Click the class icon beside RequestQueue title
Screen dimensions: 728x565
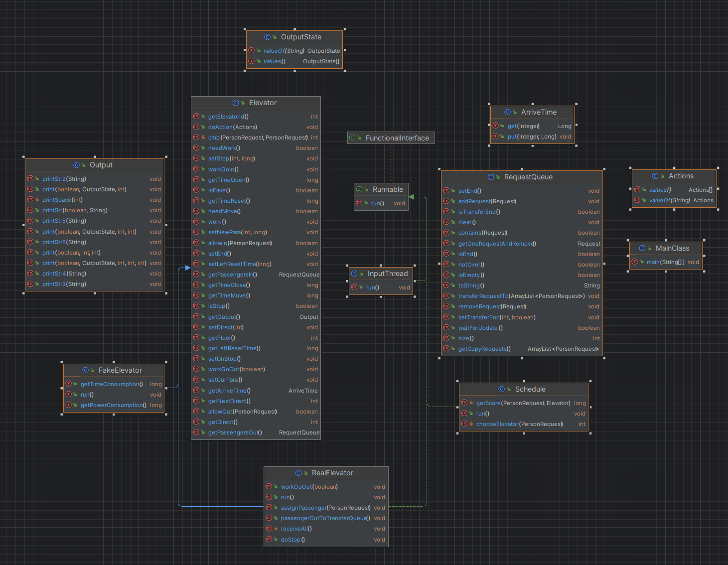pos(491,177)
